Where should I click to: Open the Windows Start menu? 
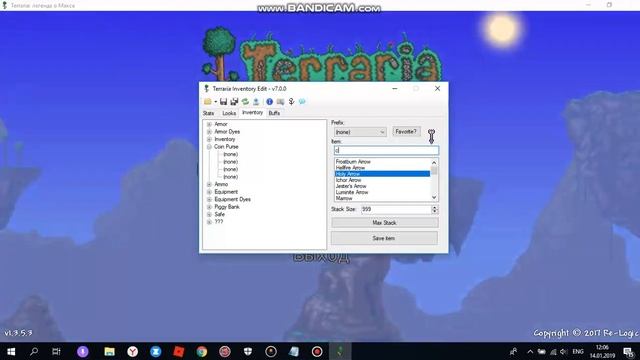11,351
